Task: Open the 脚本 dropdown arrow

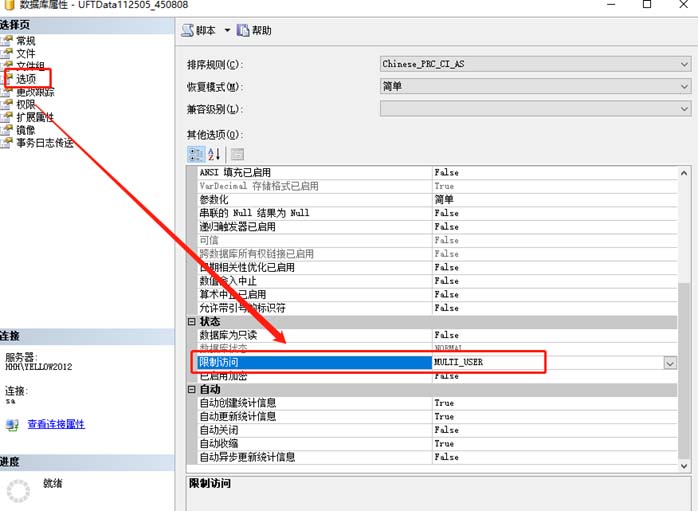Action: pyautogui.click(x=227, y=31)
